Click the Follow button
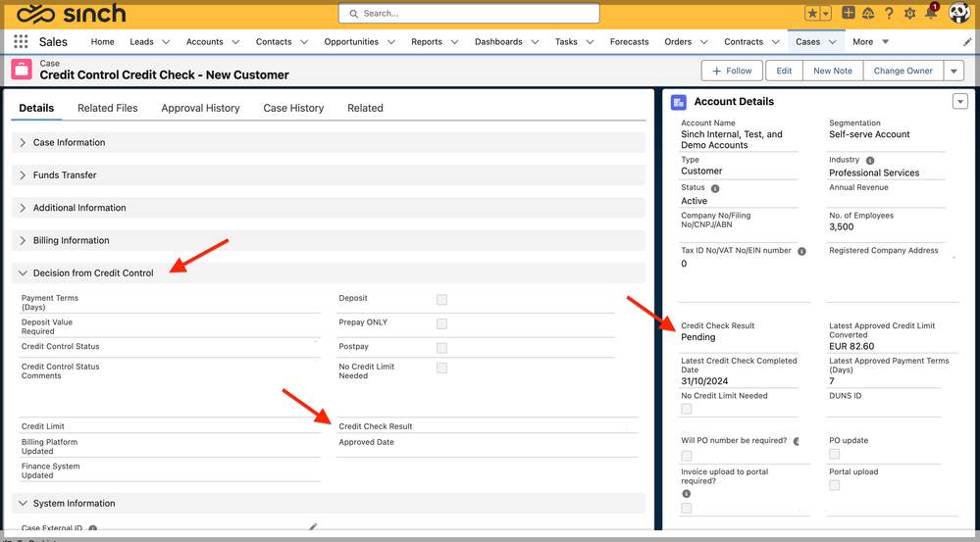Screen dimensions: 980x542 coord(732,72)
